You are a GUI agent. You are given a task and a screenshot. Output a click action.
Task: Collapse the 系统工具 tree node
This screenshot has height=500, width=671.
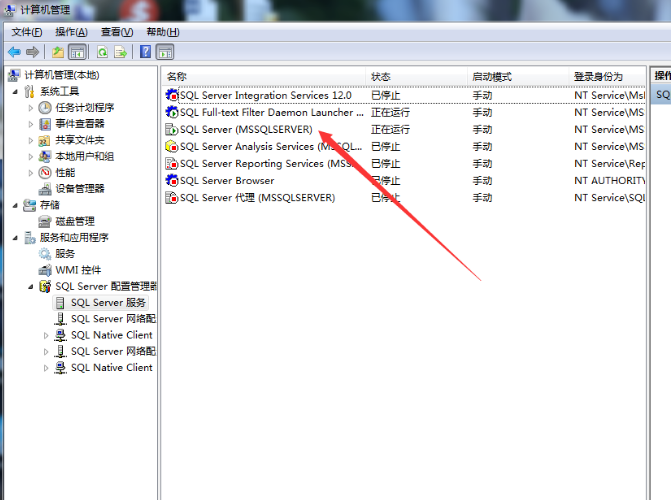(15, 92)
